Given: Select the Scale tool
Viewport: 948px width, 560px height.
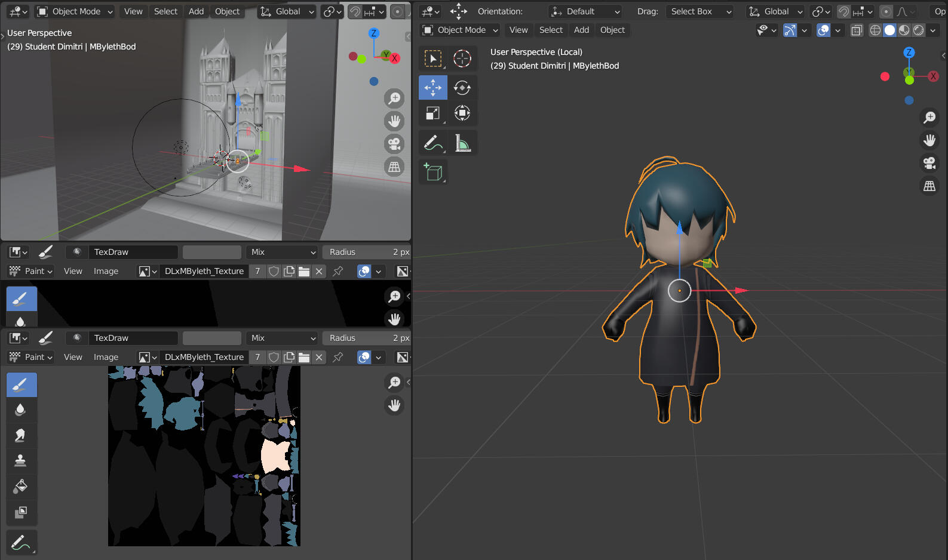Looking at the screenshot, I should point(433,113).
